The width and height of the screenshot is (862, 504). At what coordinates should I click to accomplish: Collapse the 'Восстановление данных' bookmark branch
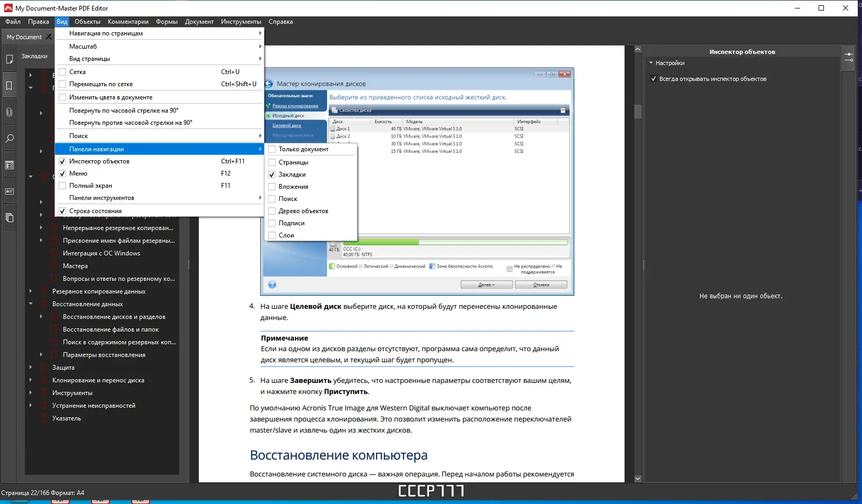click(32, 304)
